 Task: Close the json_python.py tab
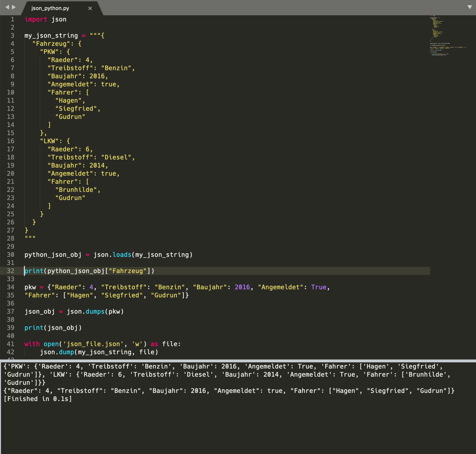[x=90, y=8]
